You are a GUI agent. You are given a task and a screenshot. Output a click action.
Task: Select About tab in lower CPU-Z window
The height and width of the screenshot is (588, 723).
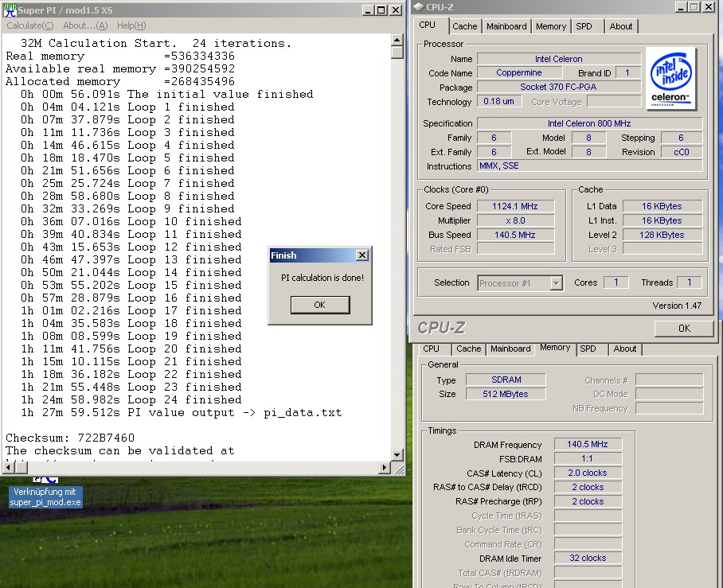[x=625, y=349]
